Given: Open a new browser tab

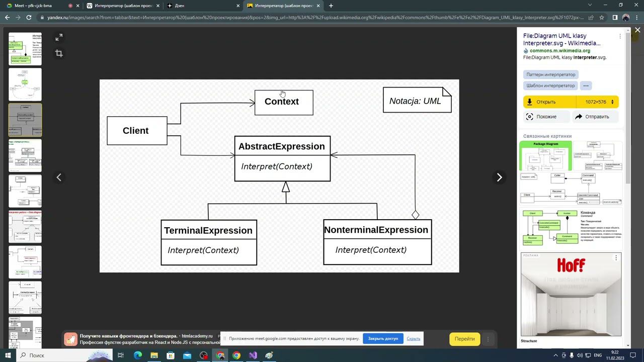Looking at the screenshot, I should [x=331, y=6].
